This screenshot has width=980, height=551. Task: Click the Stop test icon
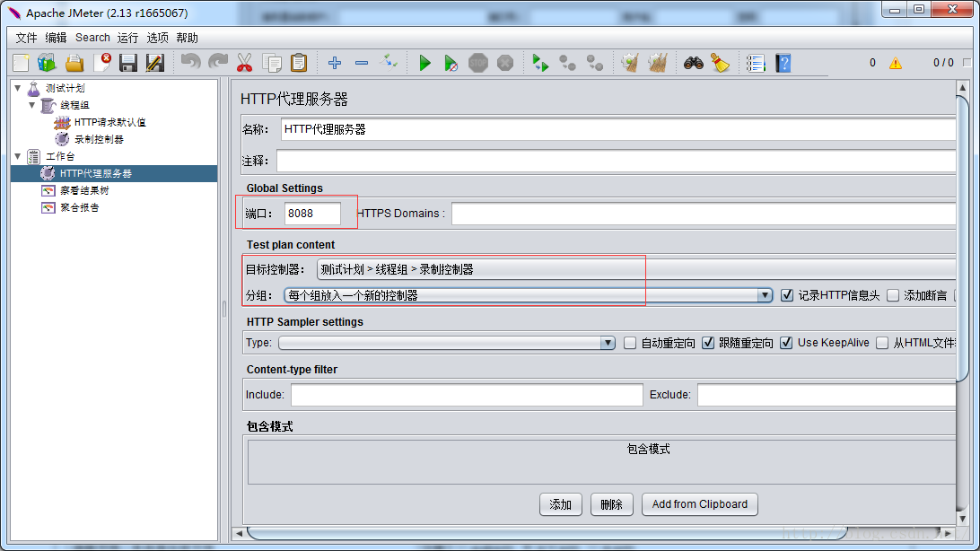[x=478, y=63]
